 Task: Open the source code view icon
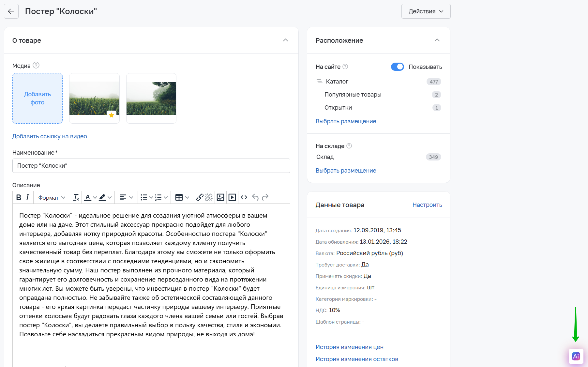pos(244,197)
